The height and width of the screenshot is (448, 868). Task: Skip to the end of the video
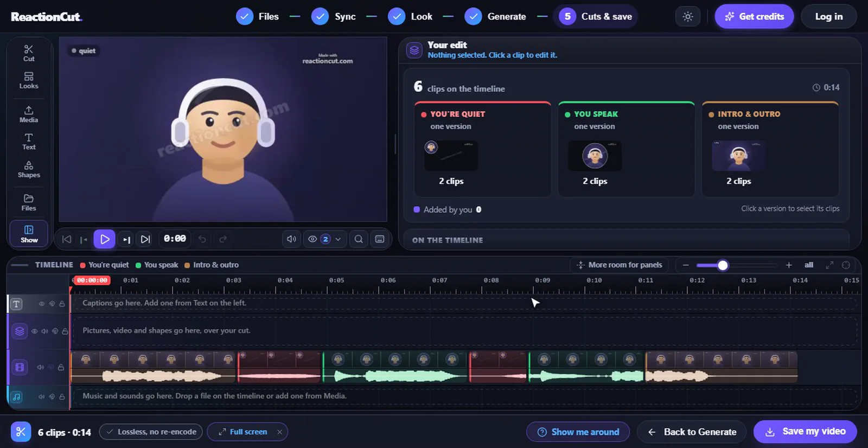[145, 239]
